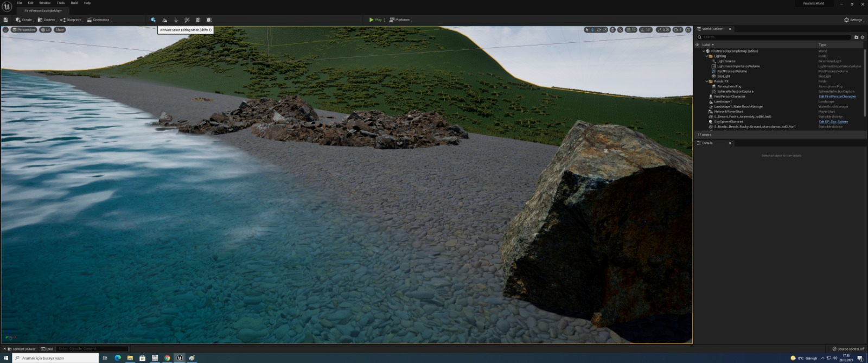The image size is (868, 363).
Task: Adjust camera speed setting showing 5
Action: click(x=678, y=30)
